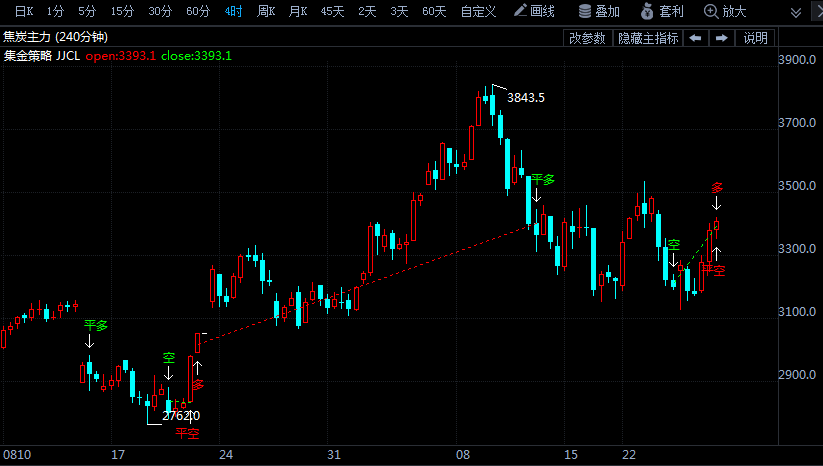Open the 套利 arbitrage tool

(662, 11)
